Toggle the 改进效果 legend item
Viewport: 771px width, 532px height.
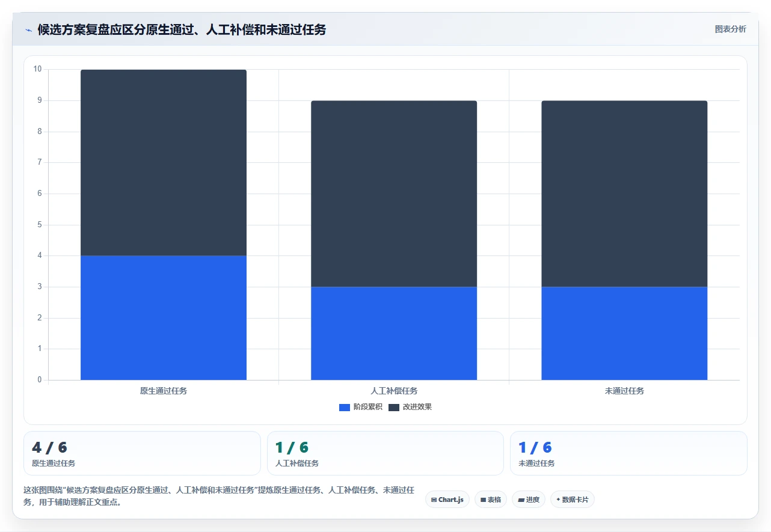[x=410, y=407]
